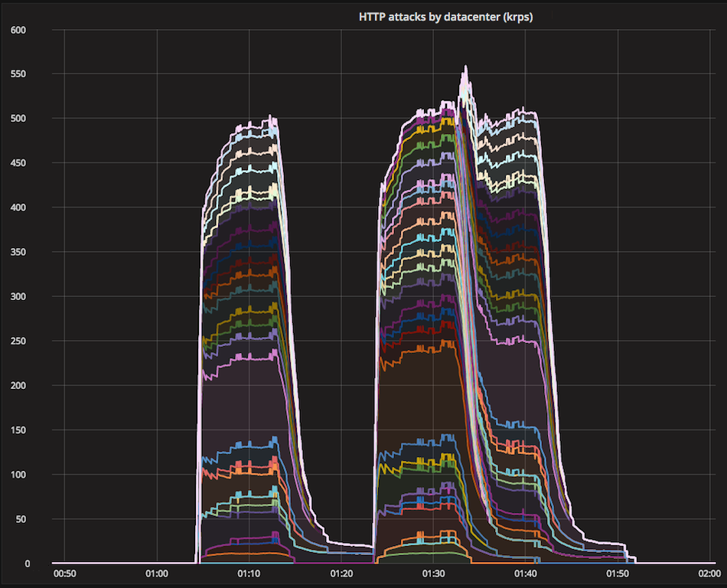727x588 pixels.
Task: Open the "HTTP attacks by datacenter (krps)" panel title
Action: coord(445,17)
